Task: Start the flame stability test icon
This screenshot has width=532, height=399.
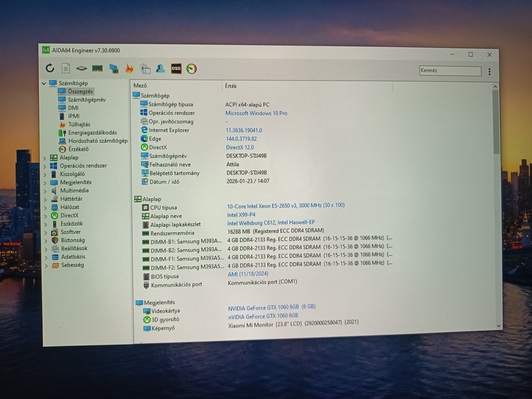Action: point(129,68)
